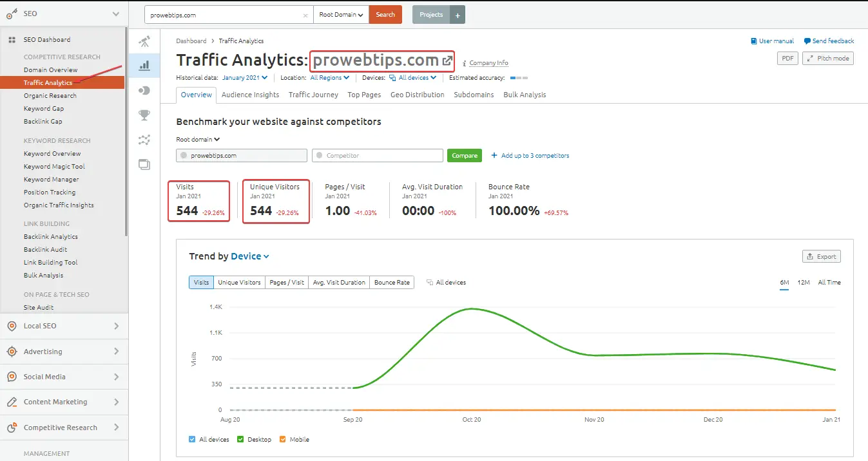This screenshot has width=868, height=461.
Task: Click the Send feedback speech bubble icon
Action: pos(807,41)
